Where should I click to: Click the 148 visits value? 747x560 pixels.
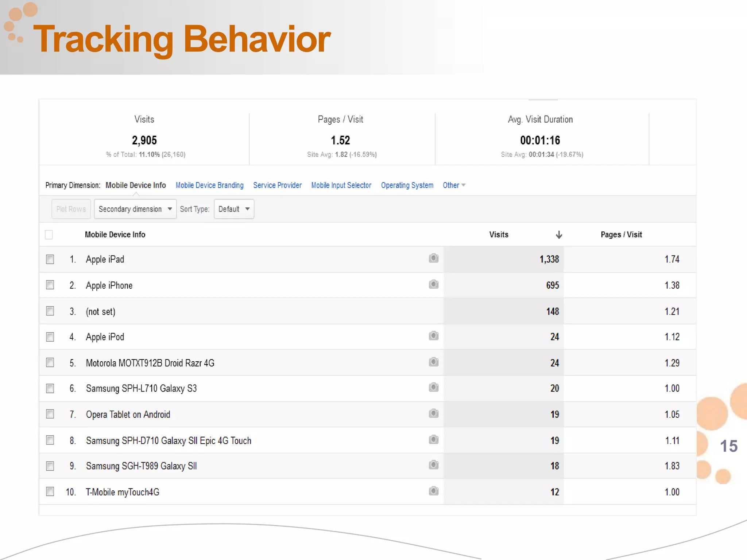[x=553, y=311]
